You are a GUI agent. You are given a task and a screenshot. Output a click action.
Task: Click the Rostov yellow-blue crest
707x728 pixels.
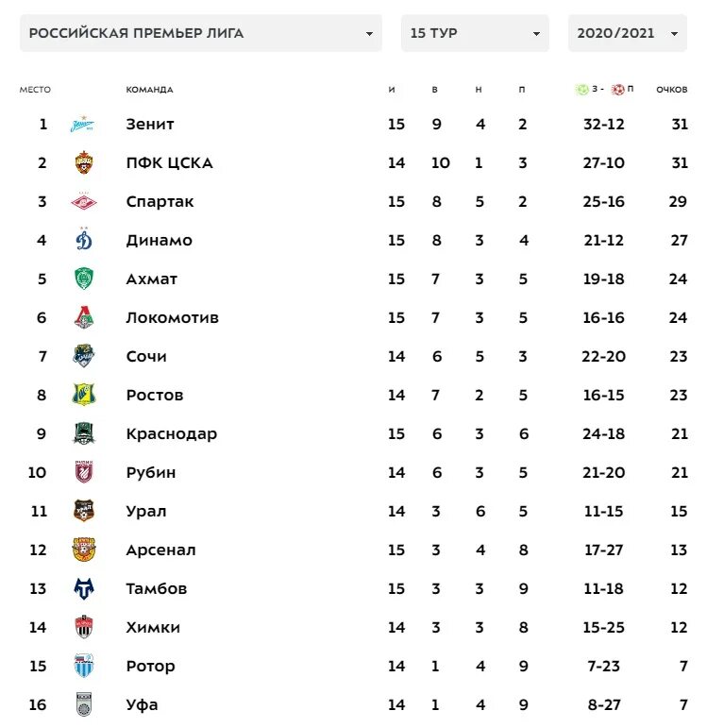click(84, 396)
